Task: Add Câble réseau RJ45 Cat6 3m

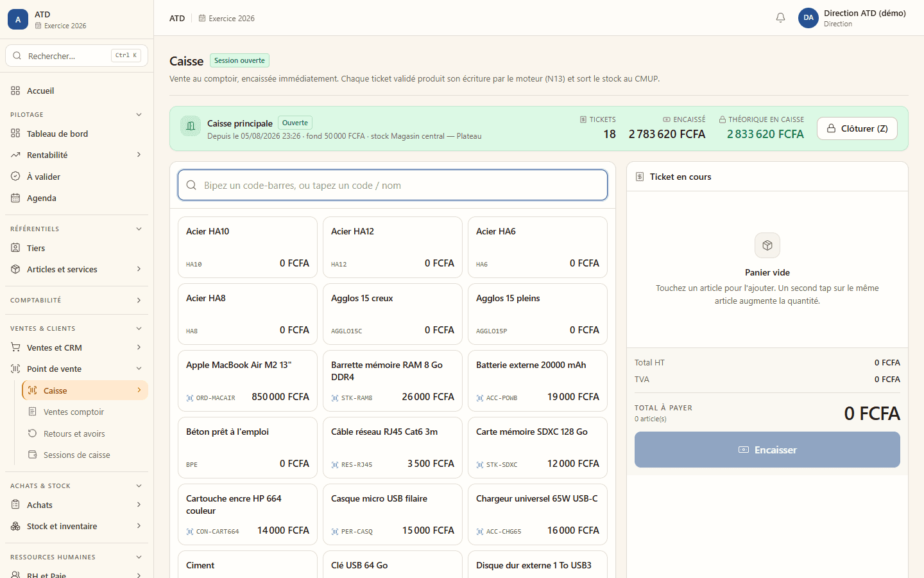Action: pos(393,448)
